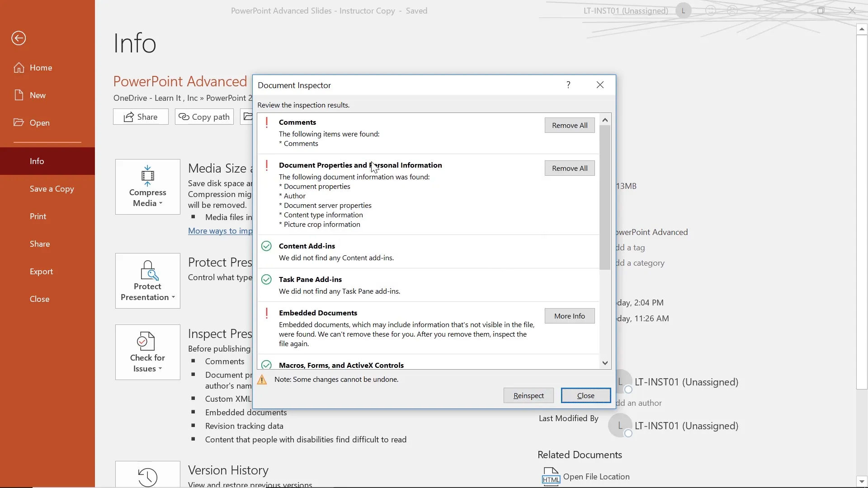Image resolution: width=868 pixels, height=488 pixels.
Task: Open the Compress Media dropdown
Action: pos(148,187)
